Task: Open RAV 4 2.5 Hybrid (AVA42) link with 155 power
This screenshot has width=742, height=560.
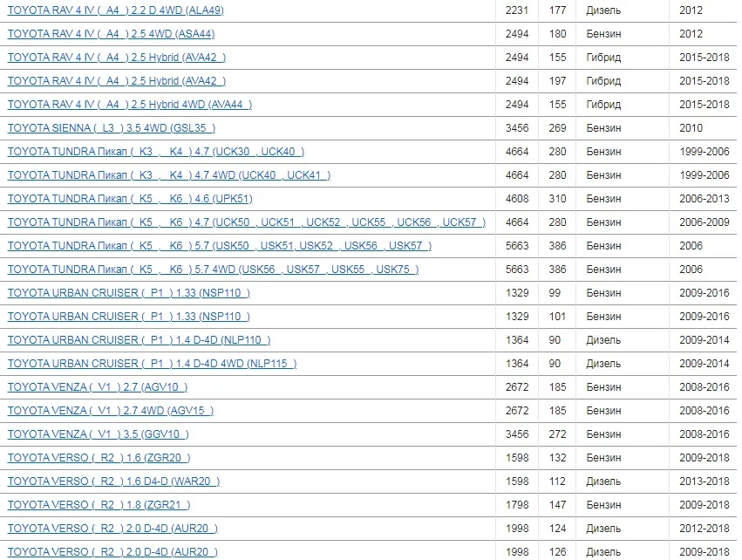Action: point(117,58)
